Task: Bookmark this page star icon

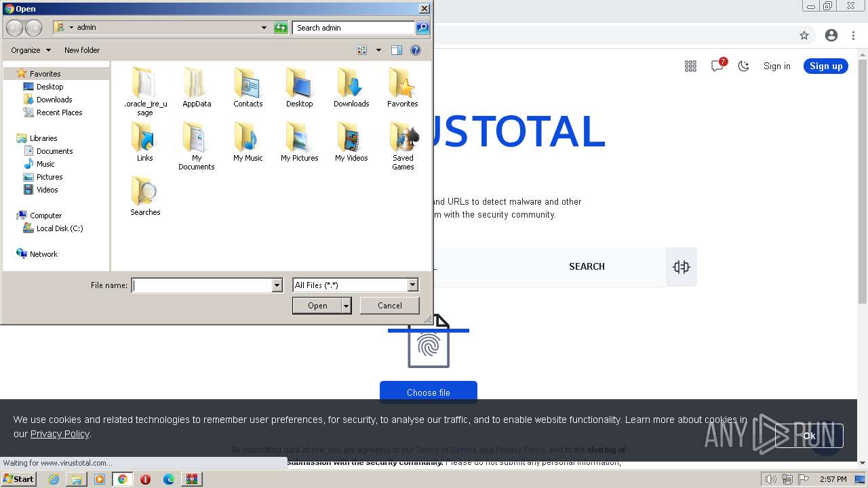Action: (x=804, y=35)
